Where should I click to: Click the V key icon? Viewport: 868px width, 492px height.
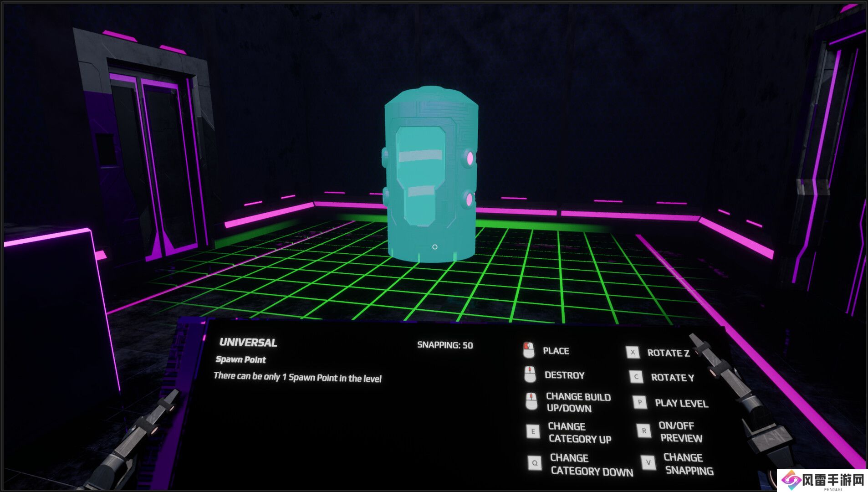(x=648, y=463)
